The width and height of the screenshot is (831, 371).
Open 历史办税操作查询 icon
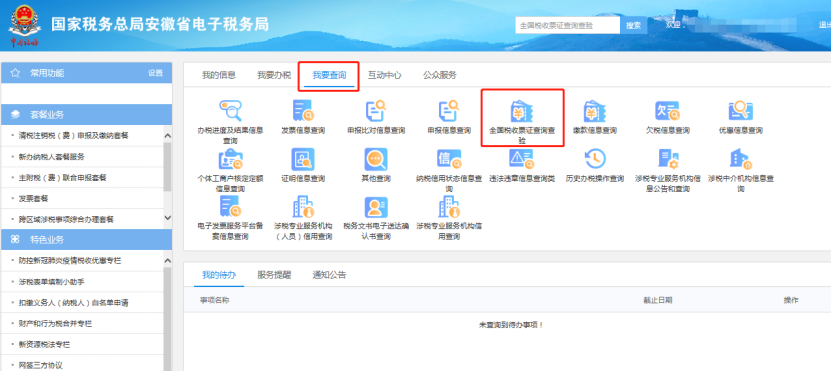tap(595, 159)
